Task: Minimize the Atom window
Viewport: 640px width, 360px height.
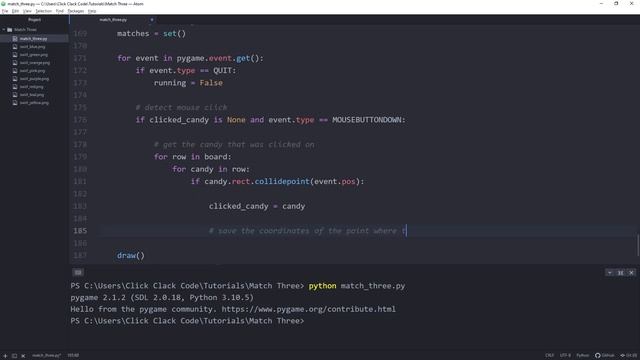Action: click(601, 4)
